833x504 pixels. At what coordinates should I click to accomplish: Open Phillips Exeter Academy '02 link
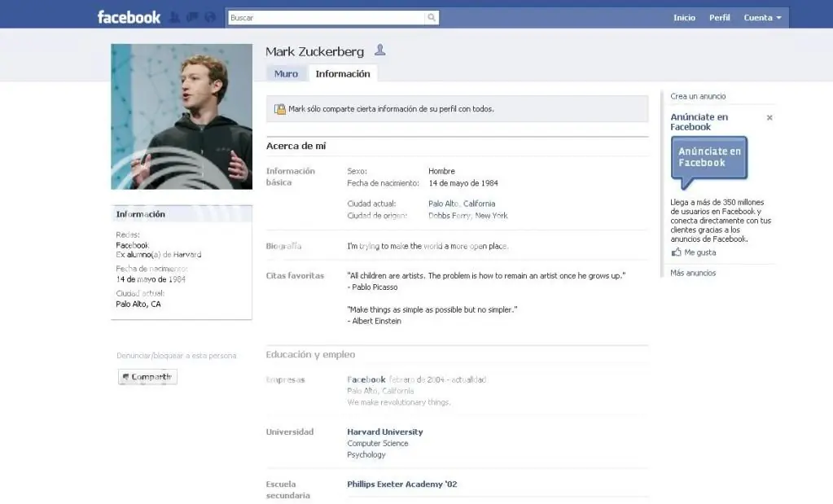[x=402, y=484]
